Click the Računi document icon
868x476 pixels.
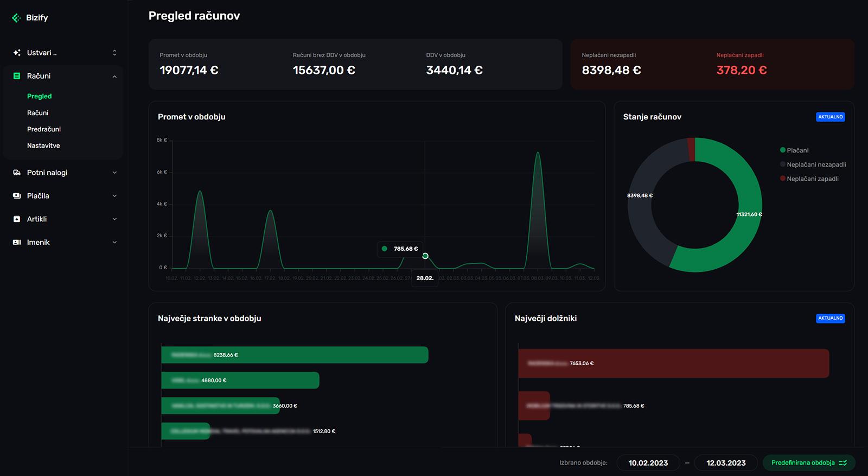[x=17, y=76]
